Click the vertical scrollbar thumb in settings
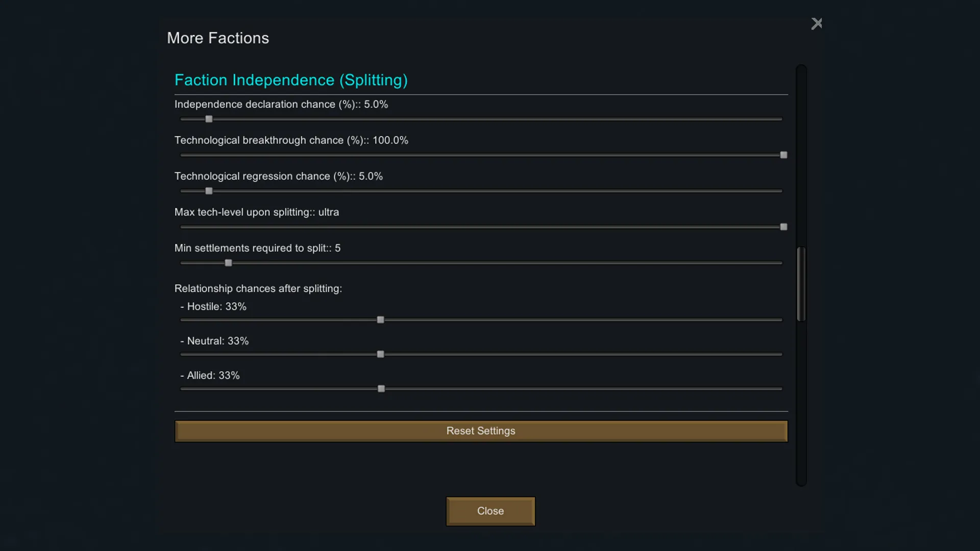The image size is (980, 551). click(801, 284)
